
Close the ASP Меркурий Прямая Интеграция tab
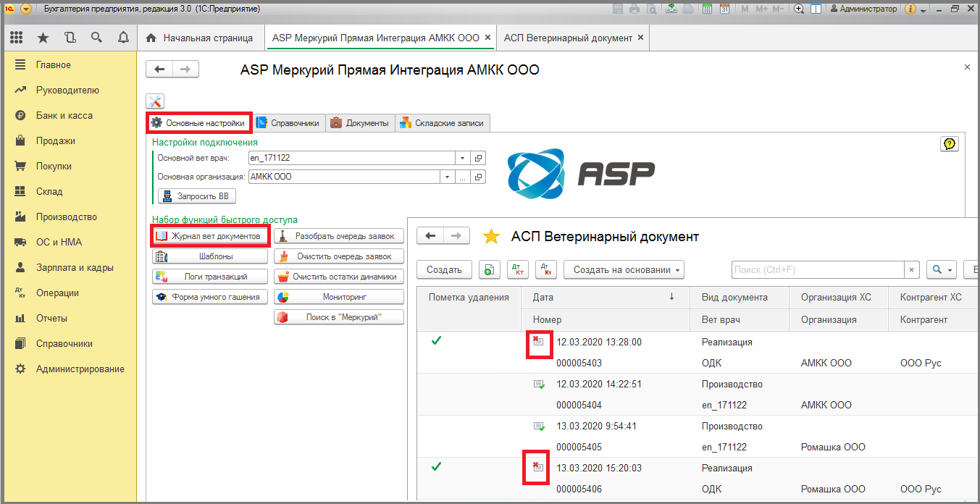[x=487, y=38]
